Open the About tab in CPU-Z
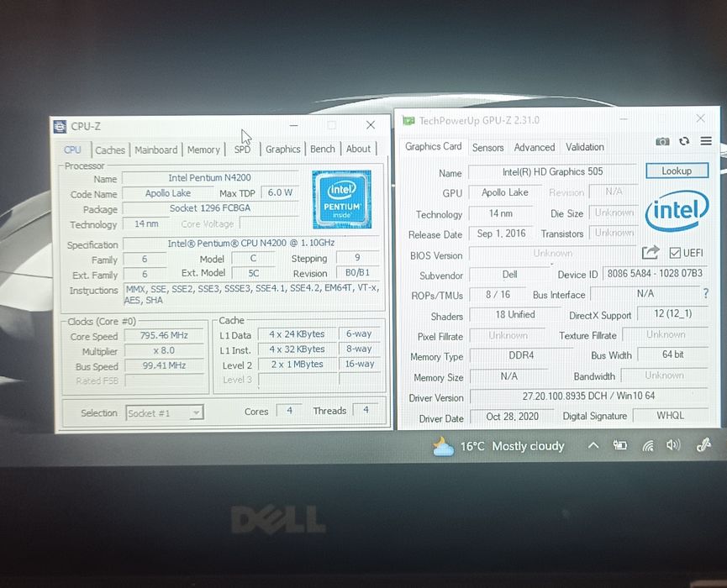The height and width of the screenshot is (588, 727). coord(358,149)
